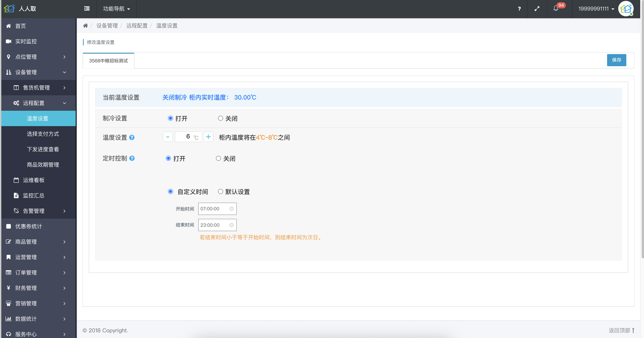
Task: Click the 开始时间 field 07:00:00
Action: point(217,209)
